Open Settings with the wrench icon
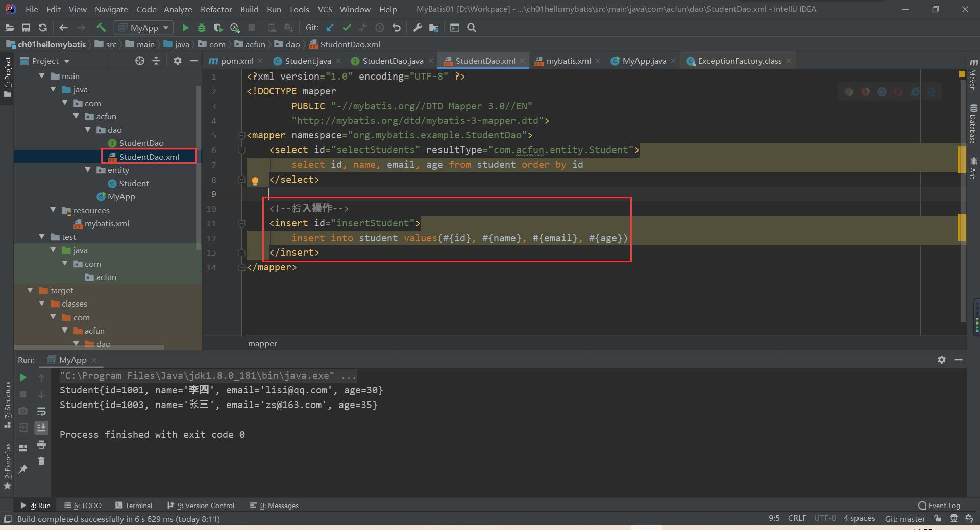The width and height of the screenshot is (980, 530). click(x=418, y=28)
